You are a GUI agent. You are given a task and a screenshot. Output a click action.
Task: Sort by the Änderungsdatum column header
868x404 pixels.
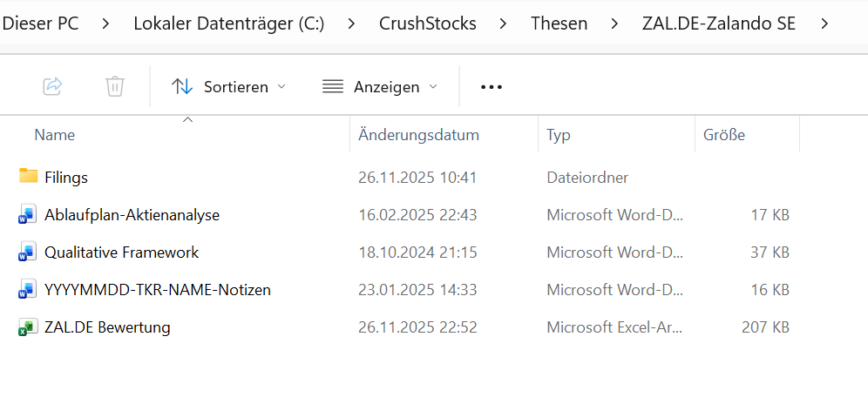pyautogui.click(x=418, y=135)
